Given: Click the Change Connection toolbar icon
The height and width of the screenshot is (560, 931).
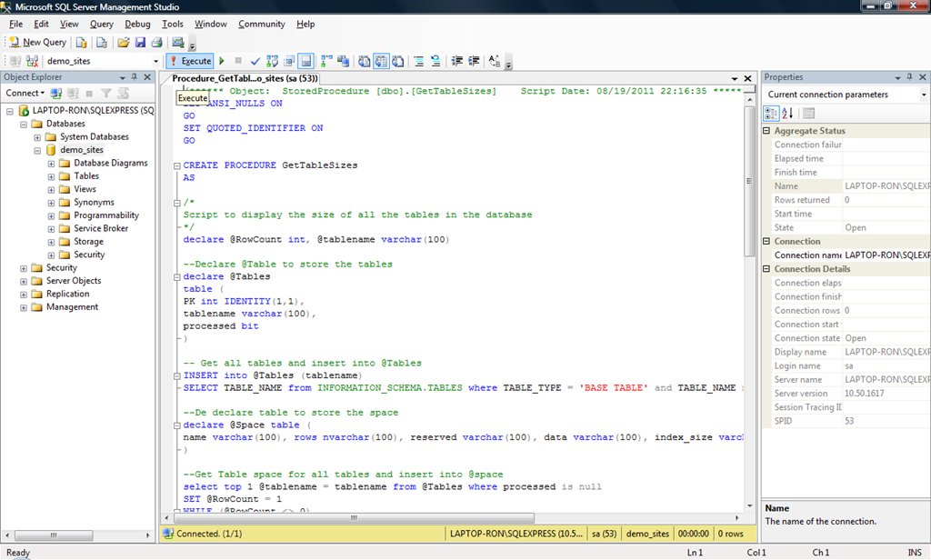Looking at the screenshot, I should [x=32, y=61].
